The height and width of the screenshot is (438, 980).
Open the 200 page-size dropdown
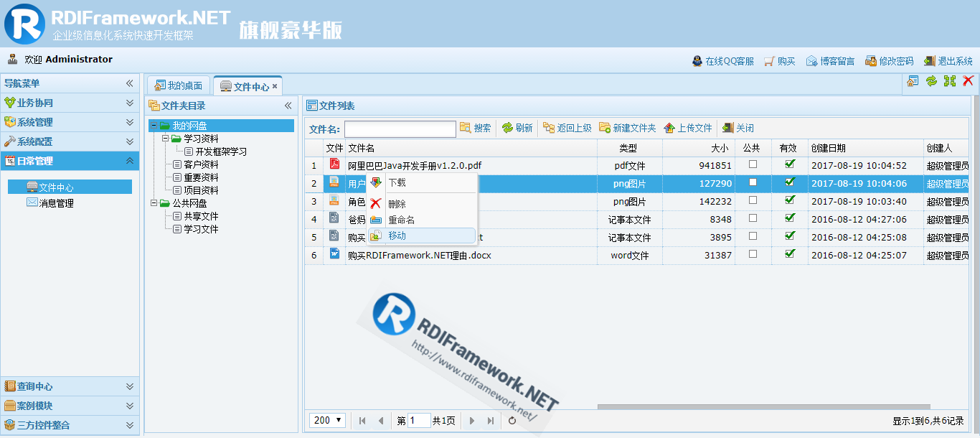point(328,420)
